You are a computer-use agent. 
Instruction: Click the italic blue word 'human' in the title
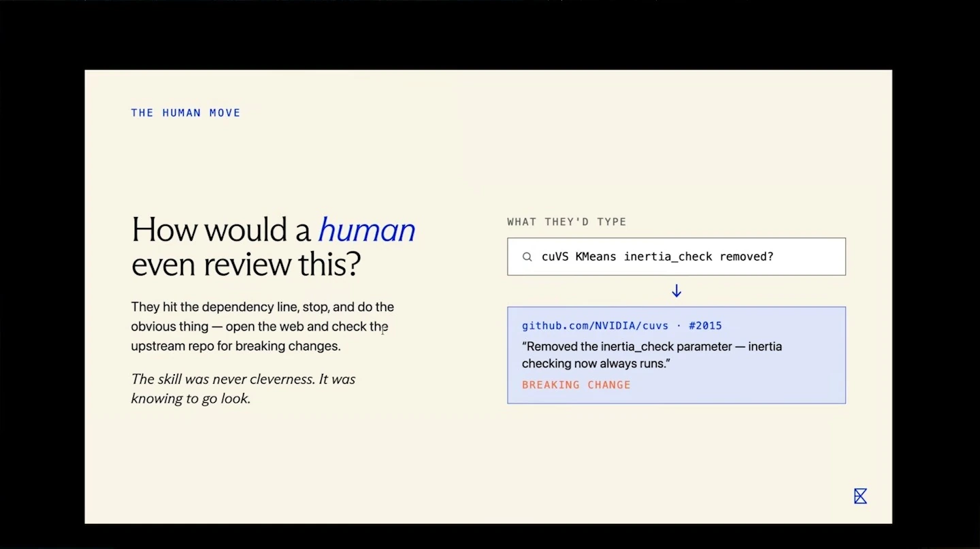coord(366,230)
